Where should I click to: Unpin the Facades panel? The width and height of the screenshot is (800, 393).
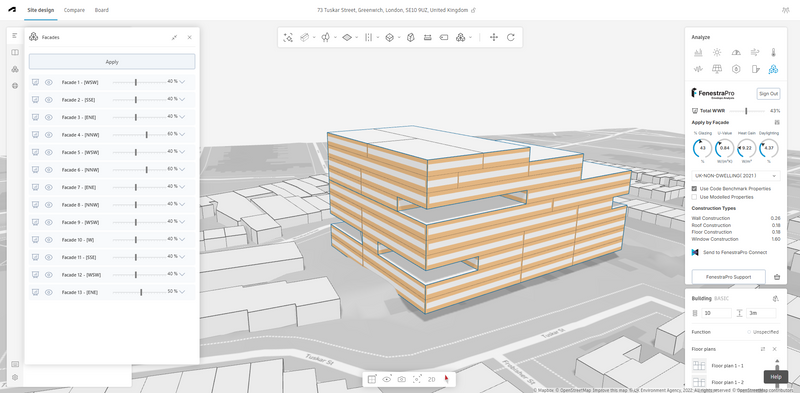coord(174,37)
